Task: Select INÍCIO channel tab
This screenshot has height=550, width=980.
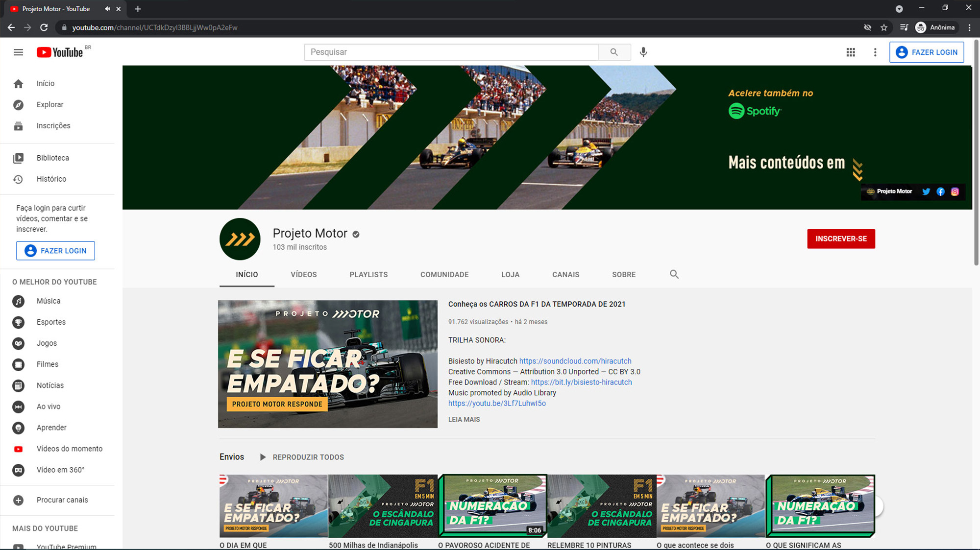Action: click(x=247, y=275)
